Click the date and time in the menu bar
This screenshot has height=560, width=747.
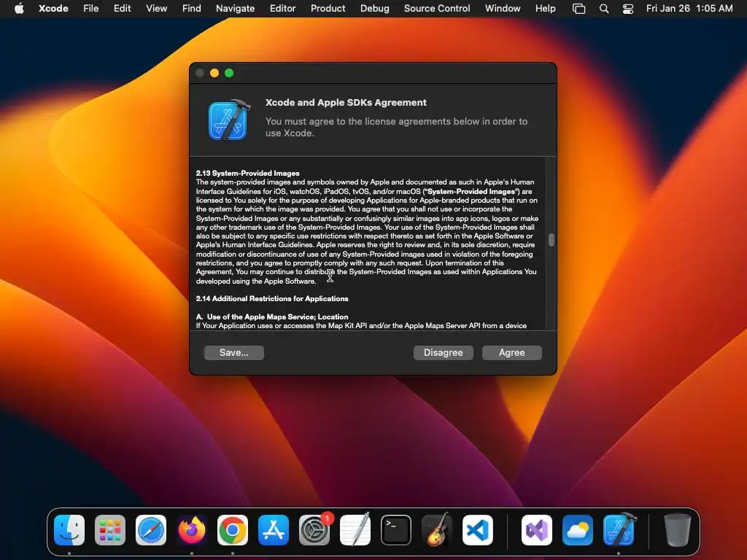click(689, 8)
